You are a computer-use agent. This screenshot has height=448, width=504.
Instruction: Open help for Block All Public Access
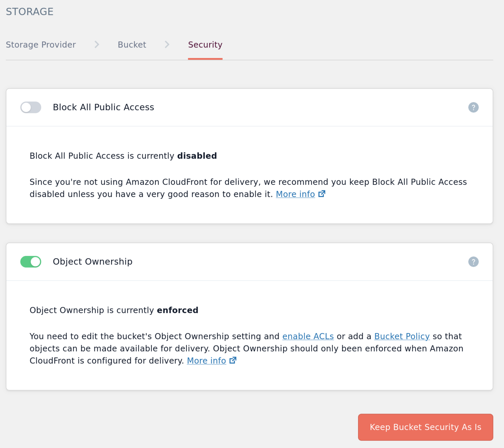coord(473,107)
